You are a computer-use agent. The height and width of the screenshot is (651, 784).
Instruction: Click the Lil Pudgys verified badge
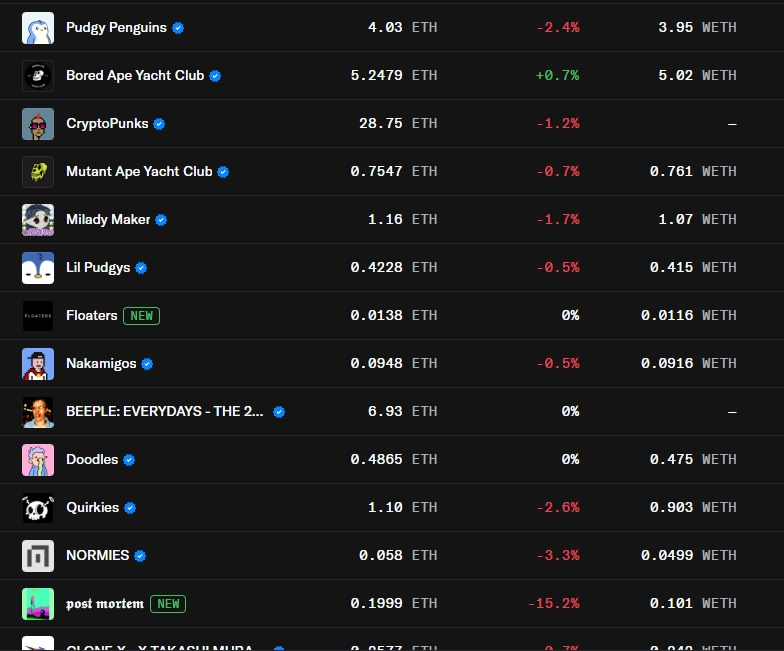pos(141,268)
